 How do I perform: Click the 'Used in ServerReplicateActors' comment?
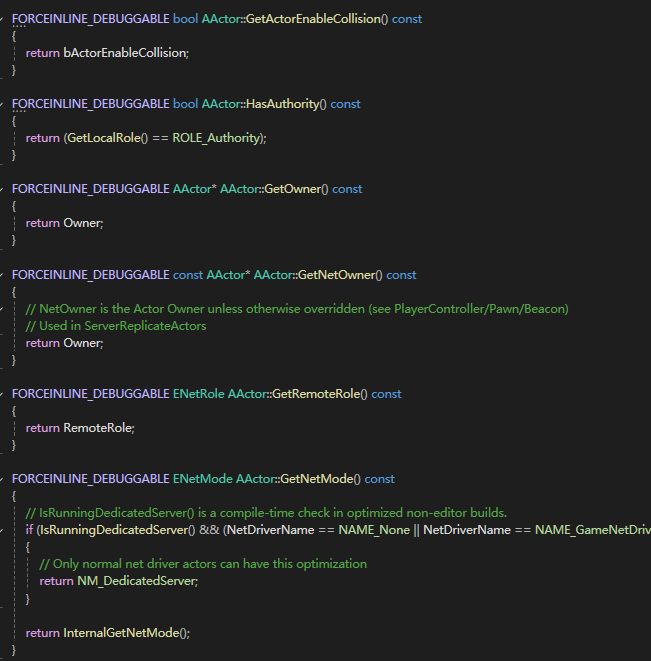116,326
